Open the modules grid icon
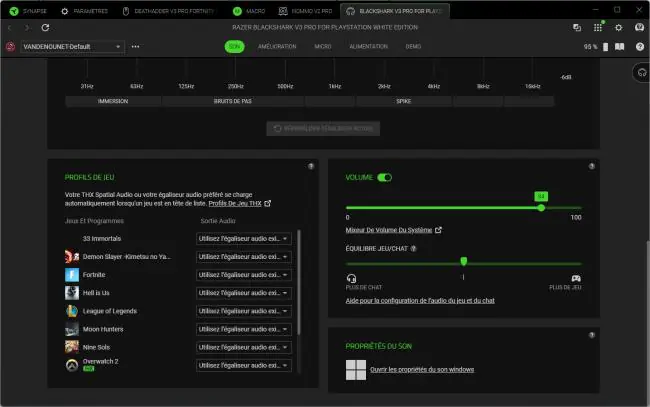 click(x=597, y=27)
